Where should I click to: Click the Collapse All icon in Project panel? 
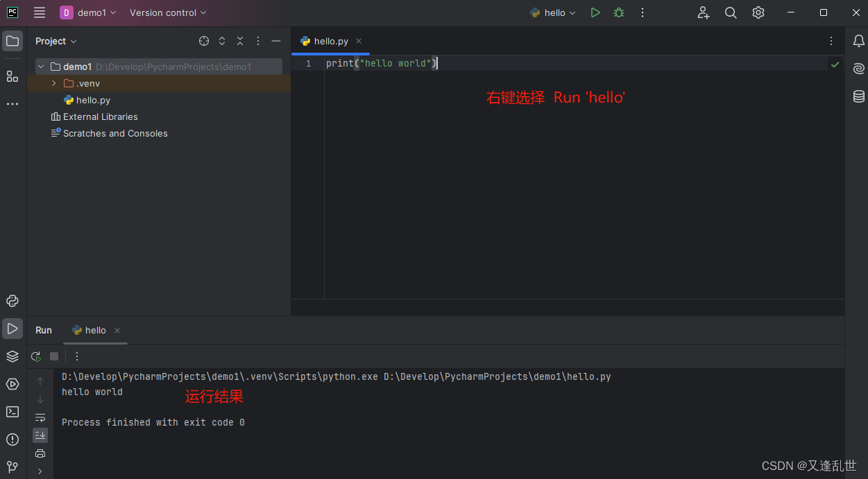(240, 41)
